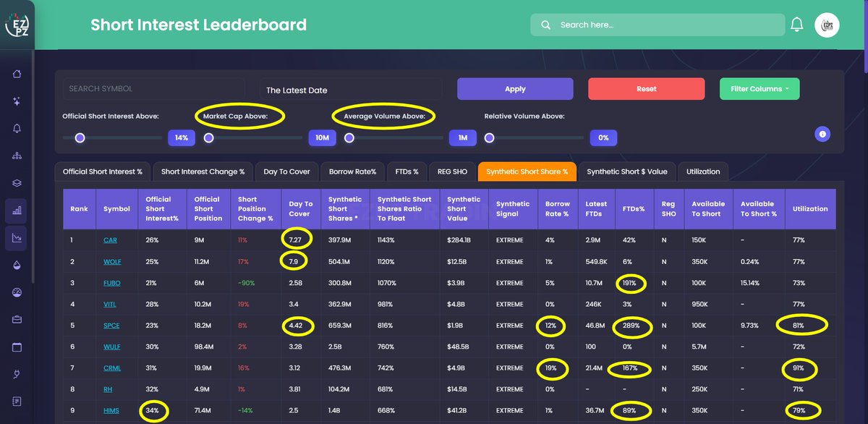This screenshot has width=868, height=424.
Task: Switch to the FTDs % tab
Action: point(407,171)
